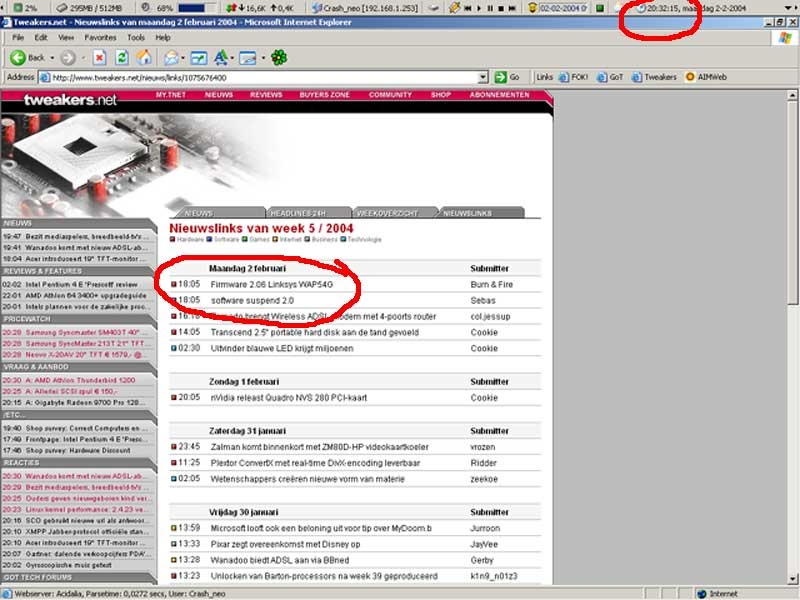
Task: Click REVIEWS in the site navigation
Action: pos(266,95)
